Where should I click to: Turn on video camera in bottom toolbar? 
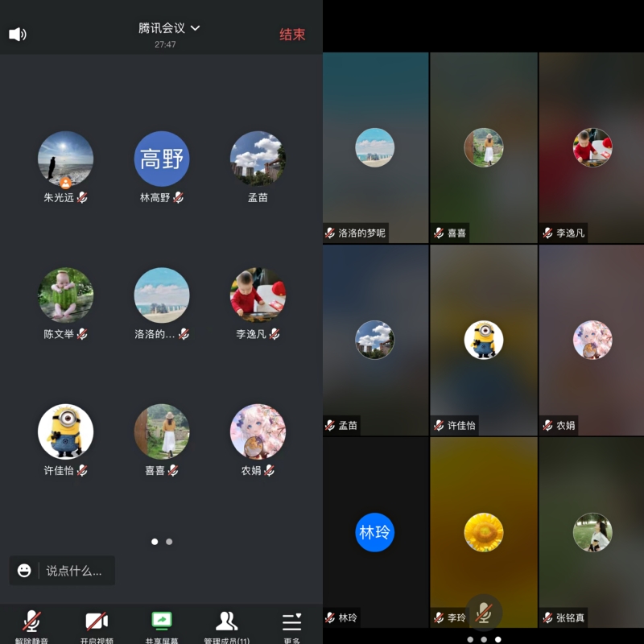pos(97,621)
